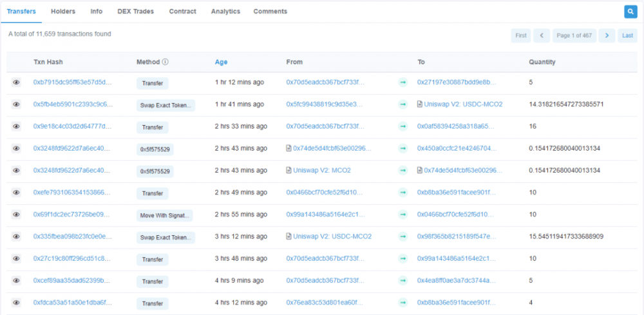Click the blue search icon button
The width and height of the screenshot is (644, 315).
tap(630, 12)
